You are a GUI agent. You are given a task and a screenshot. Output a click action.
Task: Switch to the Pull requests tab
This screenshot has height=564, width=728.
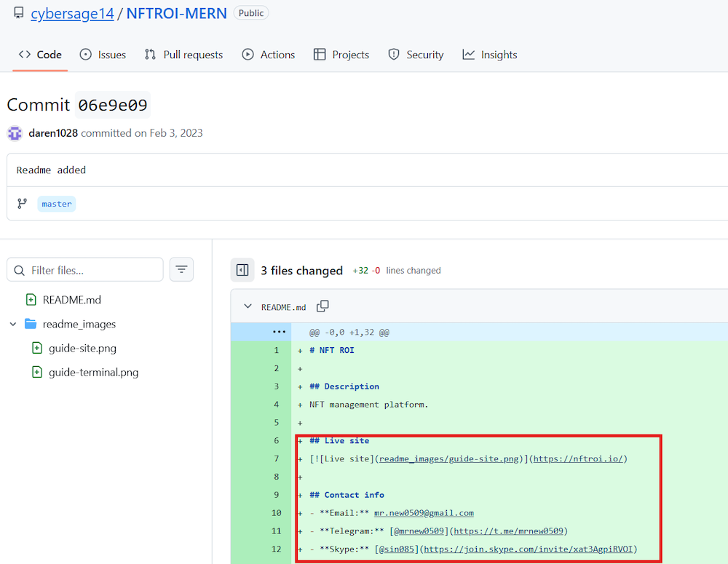point(184,55)
